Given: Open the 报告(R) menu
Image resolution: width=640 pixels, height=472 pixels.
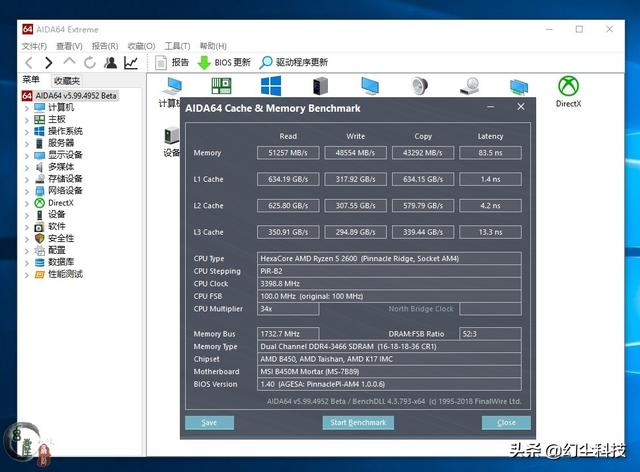Looking at the screenshot, I should coord(105,46).
